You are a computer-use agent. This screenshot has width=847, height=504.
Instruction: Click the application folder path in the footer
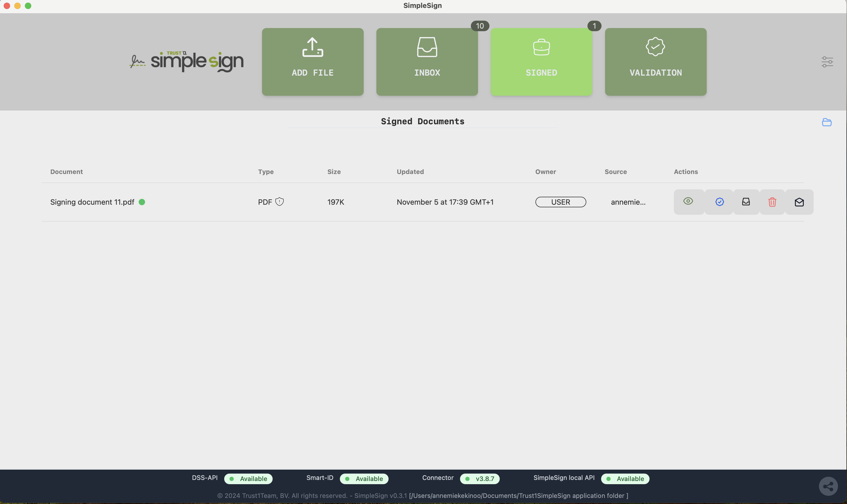518,496
